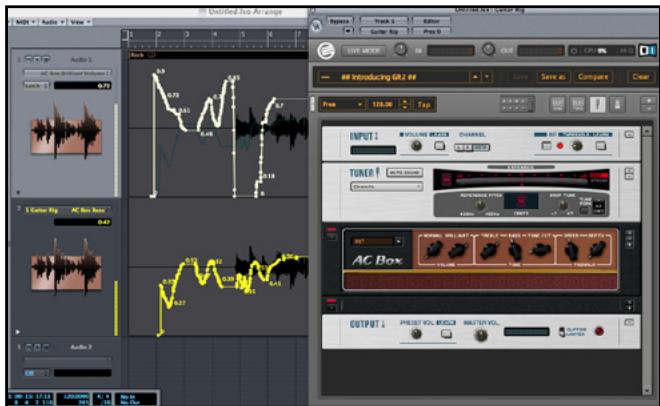
Task: Open the AC Box Brilliant Volume parameter dropdown
Action: pos(67,73)
